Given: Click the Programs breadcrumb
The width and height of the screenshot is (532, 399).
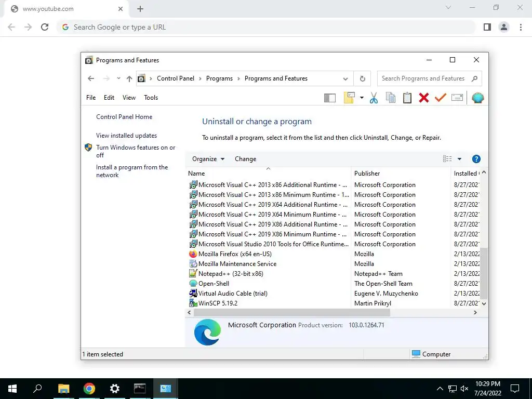Looking at the screenshot, I should [x=219, y=79].
